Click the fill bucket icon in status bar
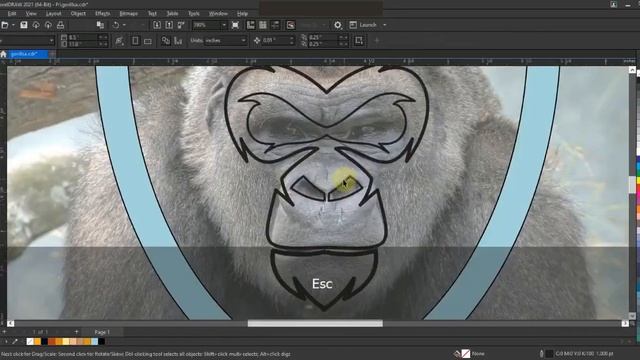 tap(457, 353)
